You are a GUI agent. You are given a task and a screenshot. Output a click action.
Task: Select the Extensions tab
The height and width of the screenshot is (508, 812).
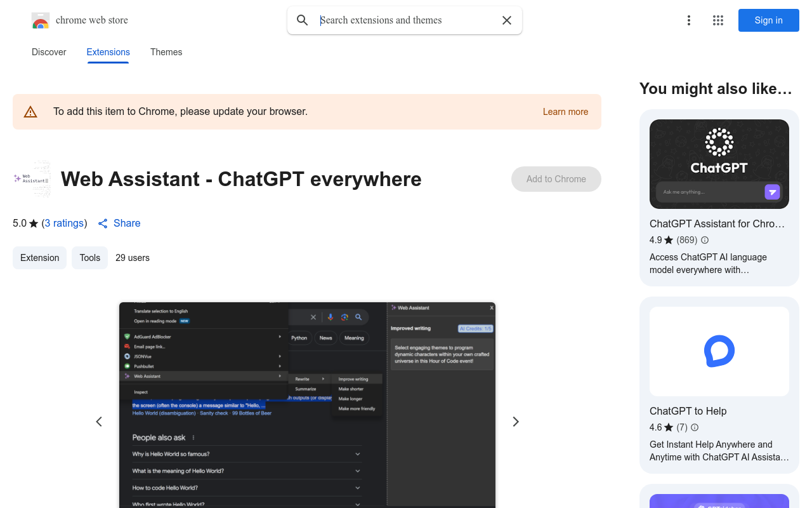(x=108, y=52)
